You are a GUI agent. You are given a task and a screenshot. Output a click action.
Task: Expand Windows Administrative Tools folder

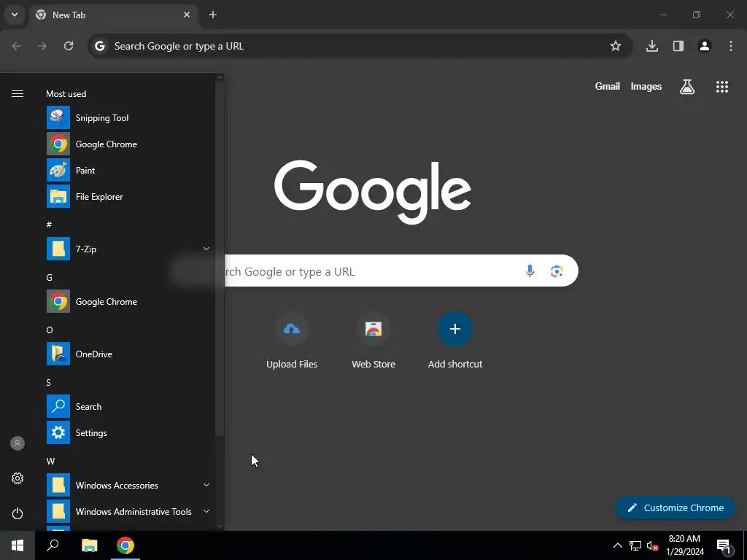(x=128, y=511)
